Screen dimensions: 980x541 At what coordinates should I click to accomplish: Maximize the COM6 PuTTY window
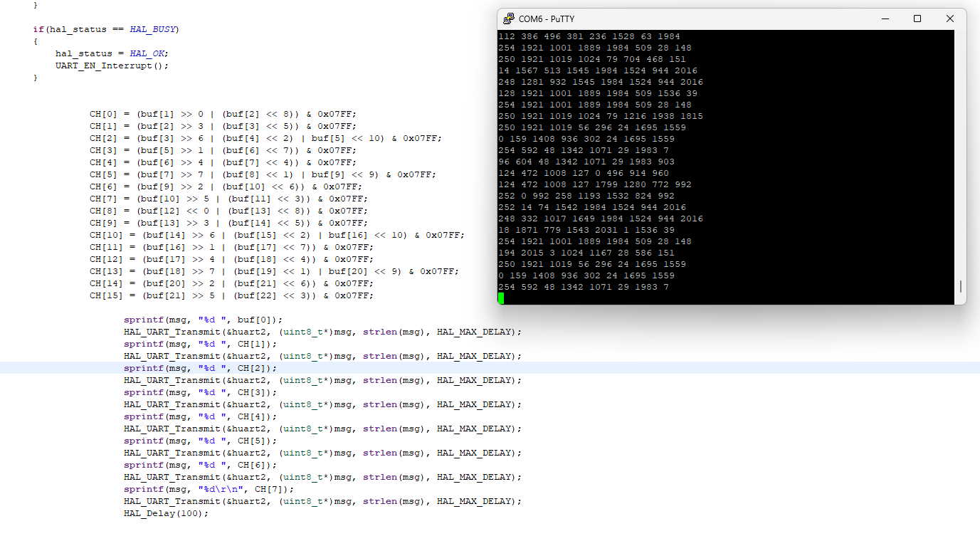[x=917, y=19]
